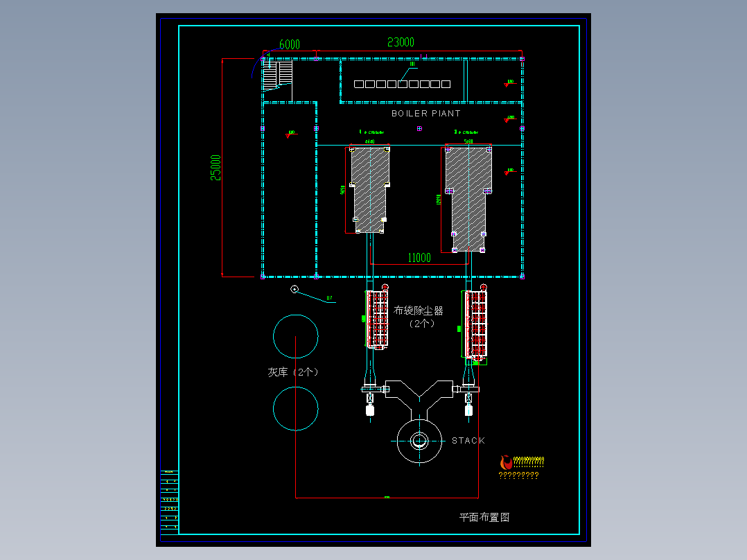Select the STACK text label
This screenshot has height=560, width=747.
[468, 440]
